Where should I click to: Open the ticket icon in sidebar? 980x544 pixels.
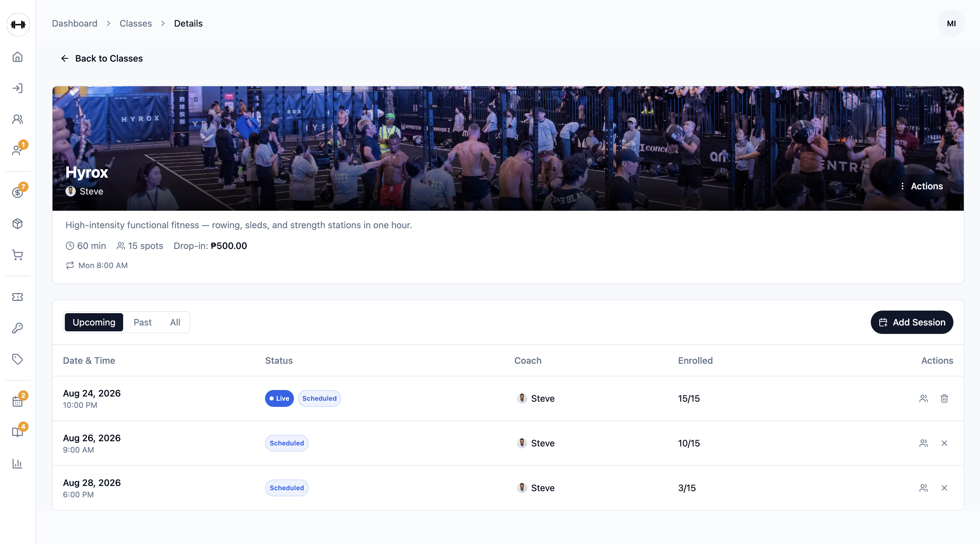point(17,297)
